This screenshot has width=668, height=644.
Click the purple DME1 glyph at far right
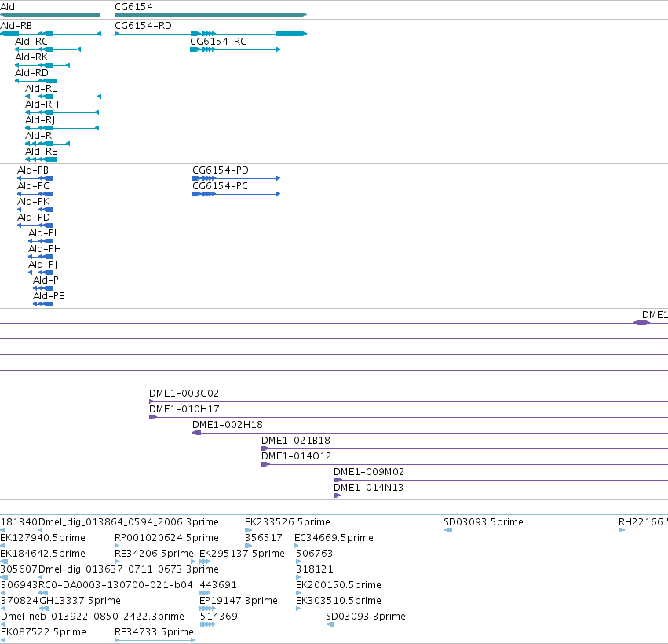pyautogui.click(x=641, y=323)
